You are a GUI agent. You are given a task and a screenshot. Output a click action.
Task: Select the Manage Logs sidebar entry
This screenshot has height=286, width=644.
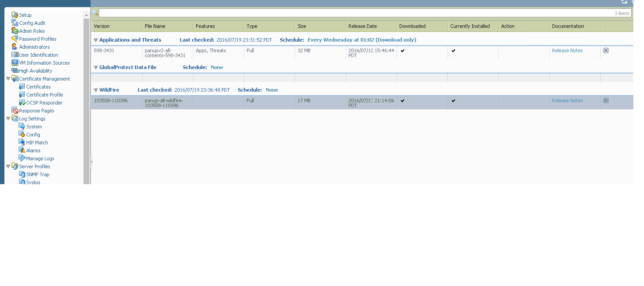(39, 158)
